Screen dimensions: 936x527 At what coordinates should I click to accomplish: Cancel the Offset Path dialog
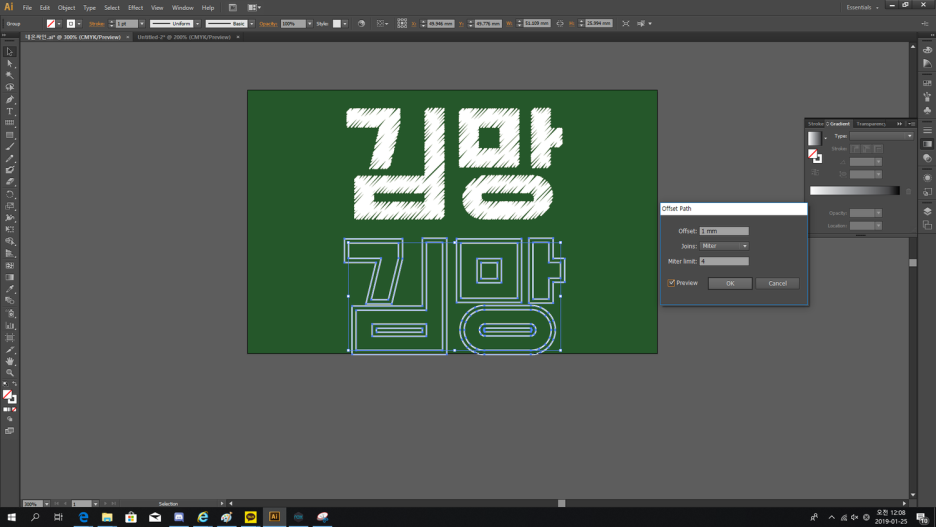[777, 283]
